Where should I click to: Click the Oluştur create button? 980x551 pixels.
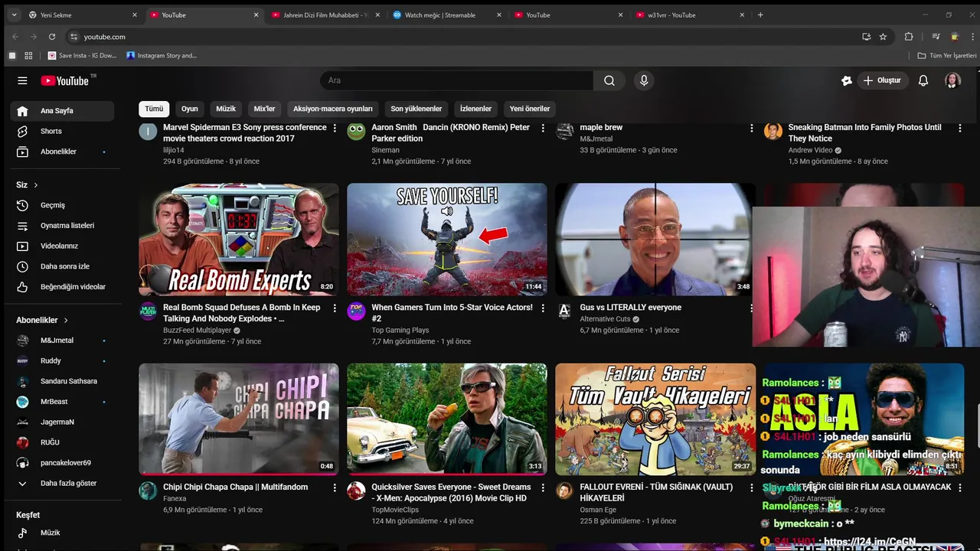[x=883, y=80]
